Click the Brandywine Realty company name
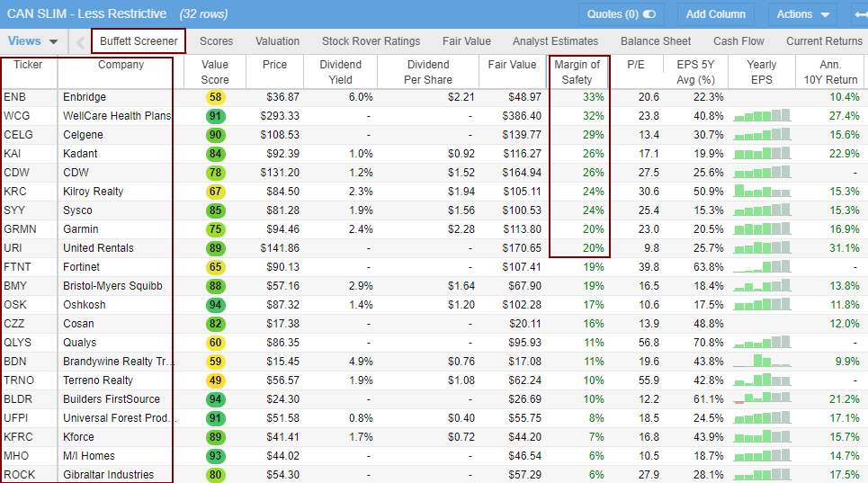The width and height of the screenshot is (868, 483). [118, 362]
